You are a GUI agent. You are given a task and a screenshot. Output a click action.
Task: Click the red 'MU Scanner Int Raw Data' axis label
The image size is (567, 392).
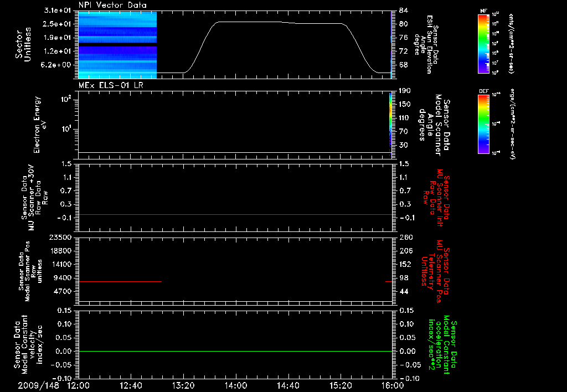(x=436, y=198)
